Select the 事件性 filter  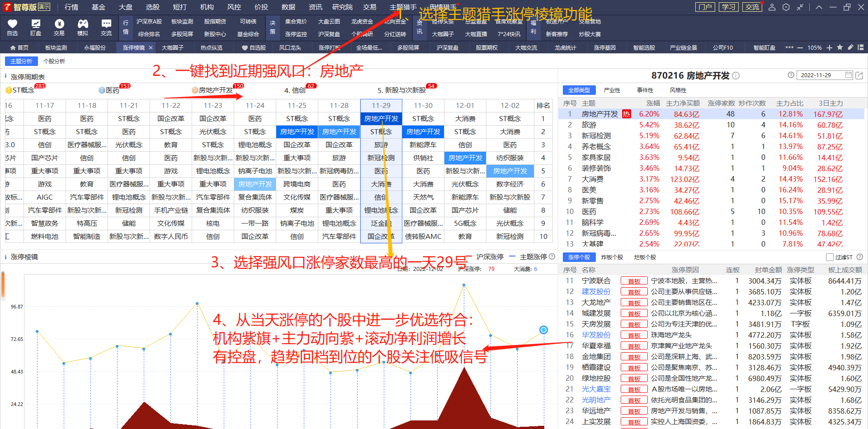pyautogui.click(x=645, y=90)
